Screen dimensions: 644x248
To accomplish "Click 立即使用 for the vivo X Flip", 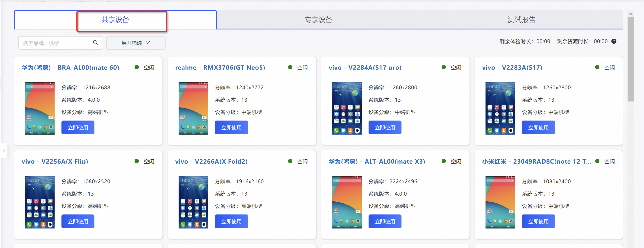I will 78,221.
